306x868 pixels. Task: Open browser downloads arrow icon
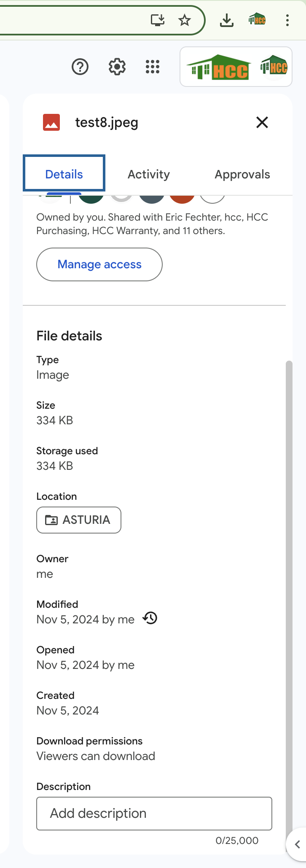[227, 20]
